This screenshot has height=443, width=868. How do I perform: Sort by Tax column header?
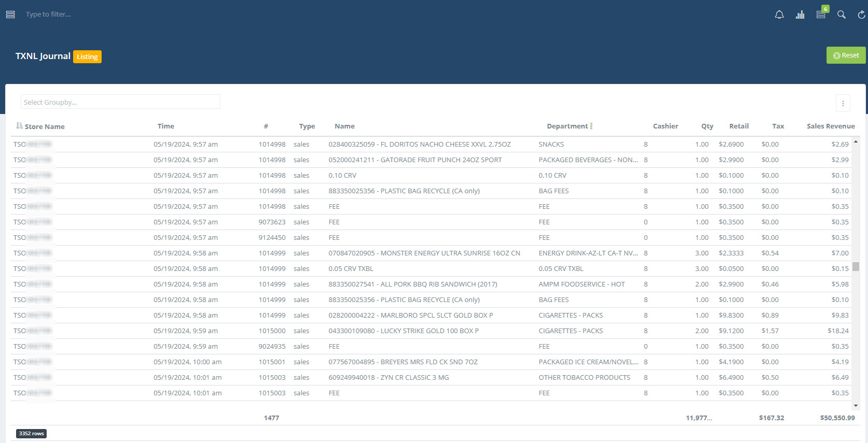tap(778, 126)
